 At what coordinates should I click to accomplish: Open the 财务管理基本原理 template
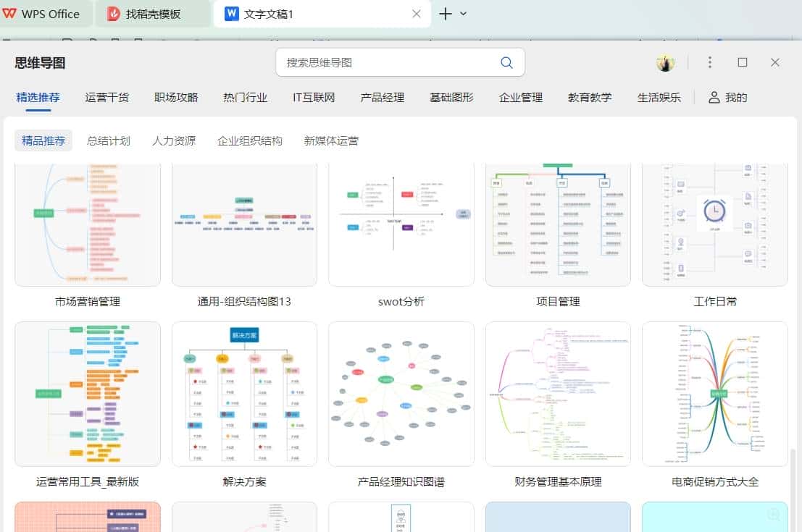tap(558, 394)
